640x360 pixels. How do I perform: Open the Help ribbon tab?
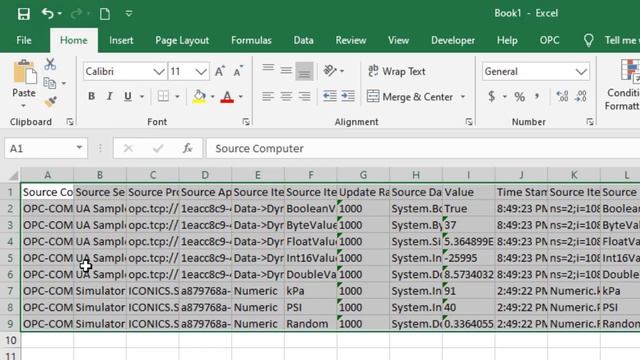[507, 40]
